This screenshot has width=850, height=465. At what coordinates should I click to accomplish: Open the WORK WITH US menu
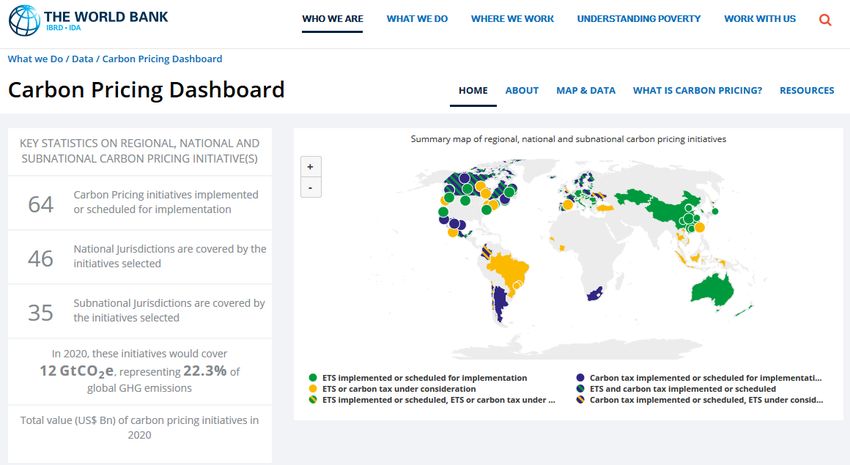click(x=760, y=18)
